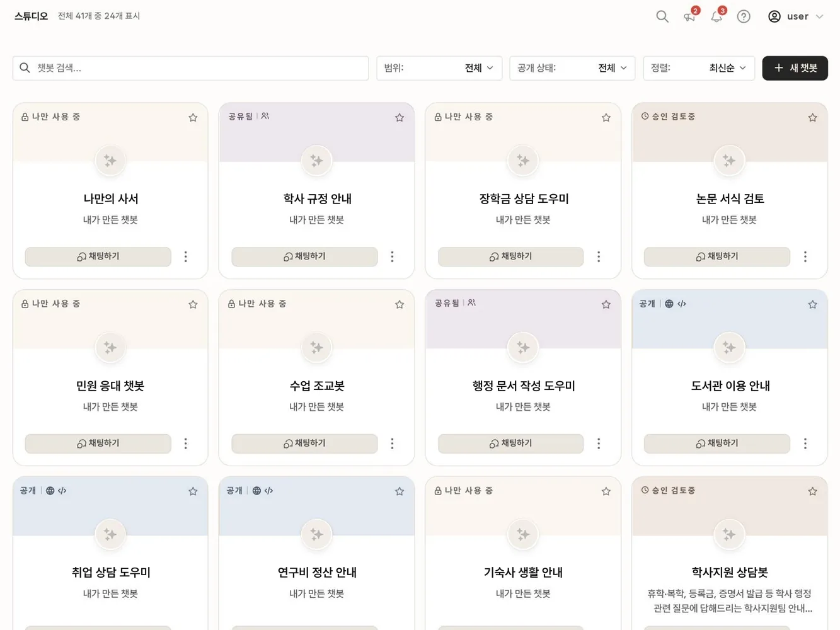840x630 pixels.
Task: Click the user profile avatar icon
Action: click(x=774, y=16)
